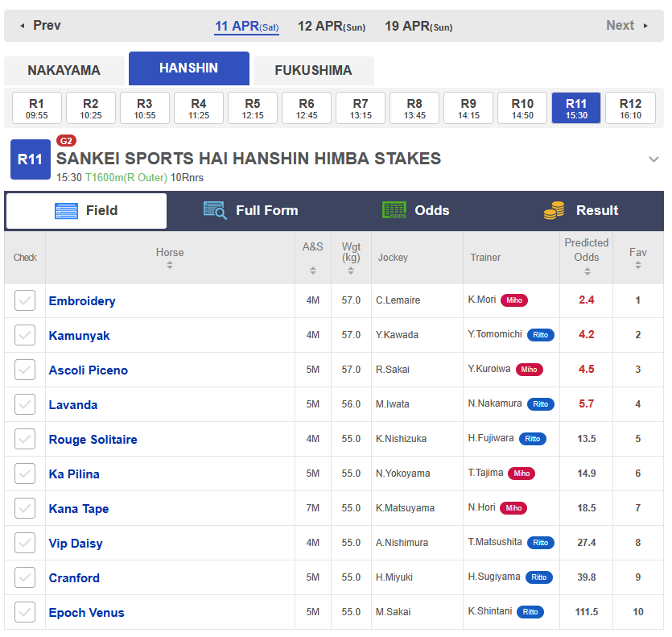Open the Full Form tab
The image size is (672, 637).
[251, 211]
